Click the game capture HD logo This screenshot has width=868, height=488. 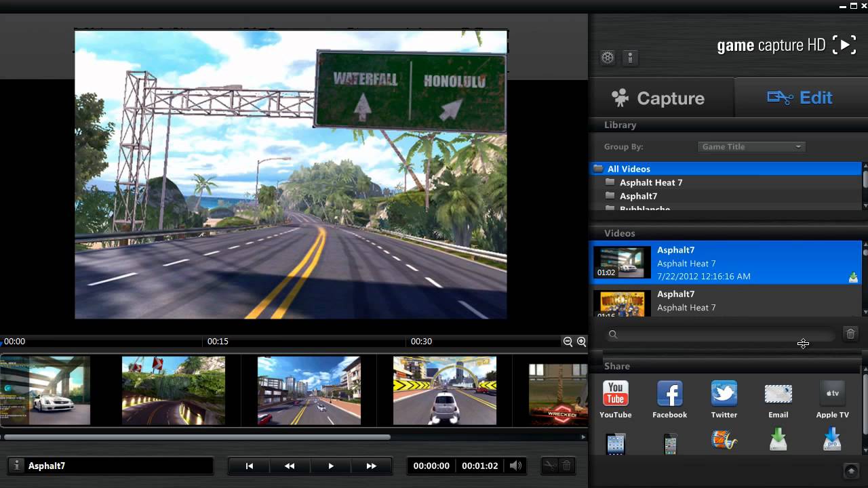click(787, 45)
